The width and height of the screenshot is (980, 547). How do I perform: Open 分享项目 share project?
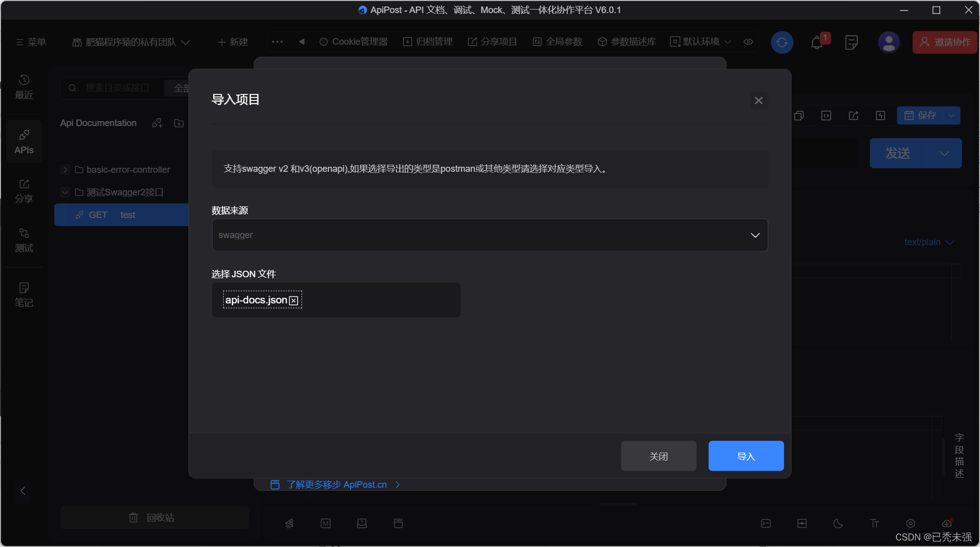(493, 42)
